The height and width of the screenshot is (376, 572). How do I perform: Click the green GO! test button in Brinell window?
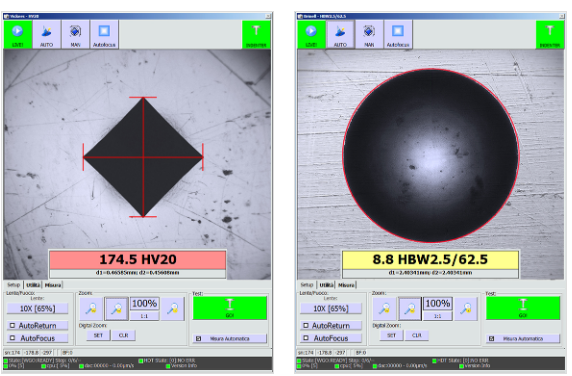pyautogui.click(x=523, y=308)
